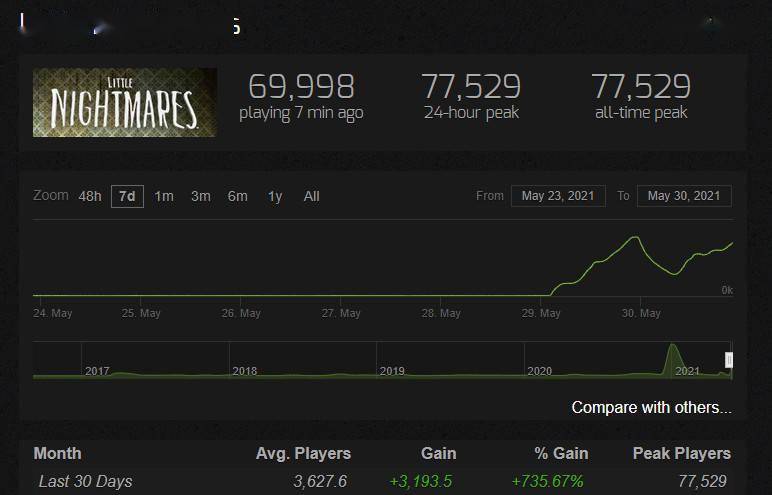
Task: Click the Little Nightmares game banner
Action: pos(125,102)
